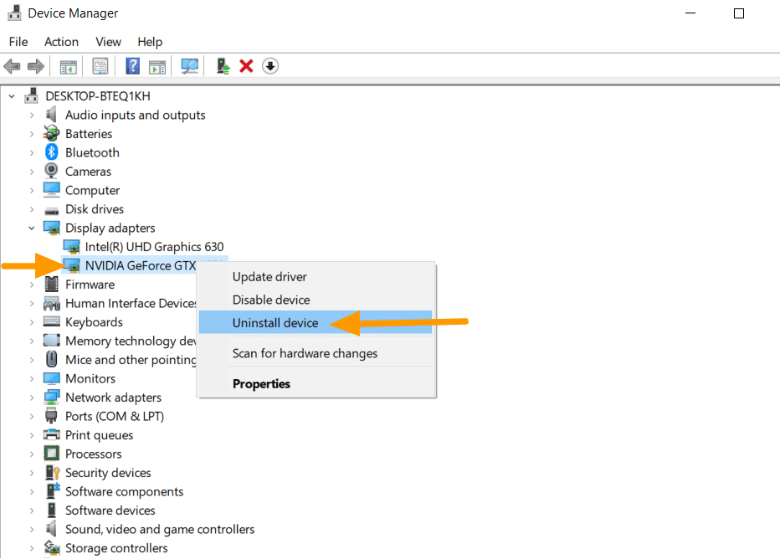Click the Audio inputs speaker icon
Image resolution: width=780 pixels, height=558 pixels.
[x=51, y=115]
